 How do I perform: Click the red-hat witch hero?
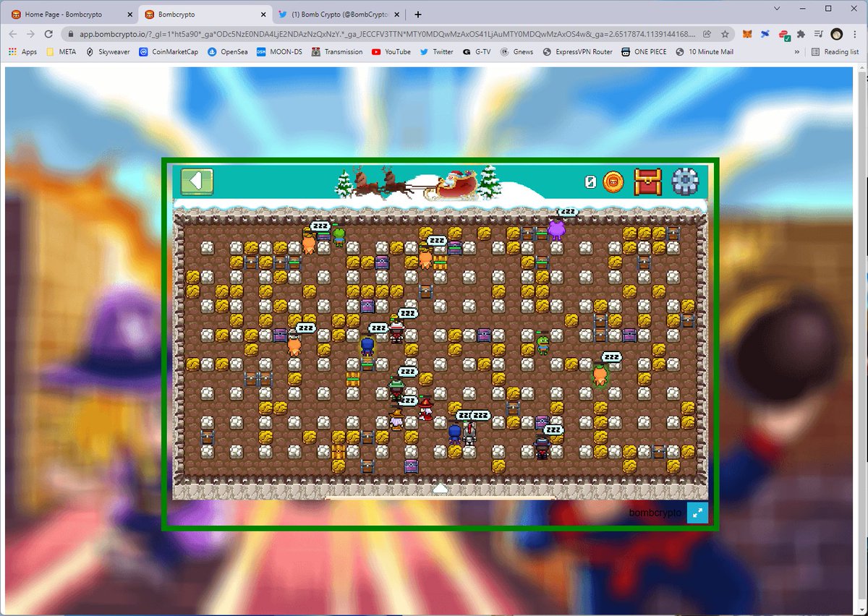tap(427, 409)
